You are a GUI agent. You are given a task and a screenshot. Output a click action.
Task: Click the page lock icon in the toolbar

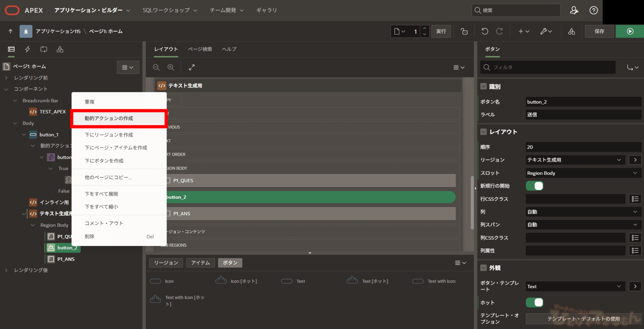[x=464, y=31]
